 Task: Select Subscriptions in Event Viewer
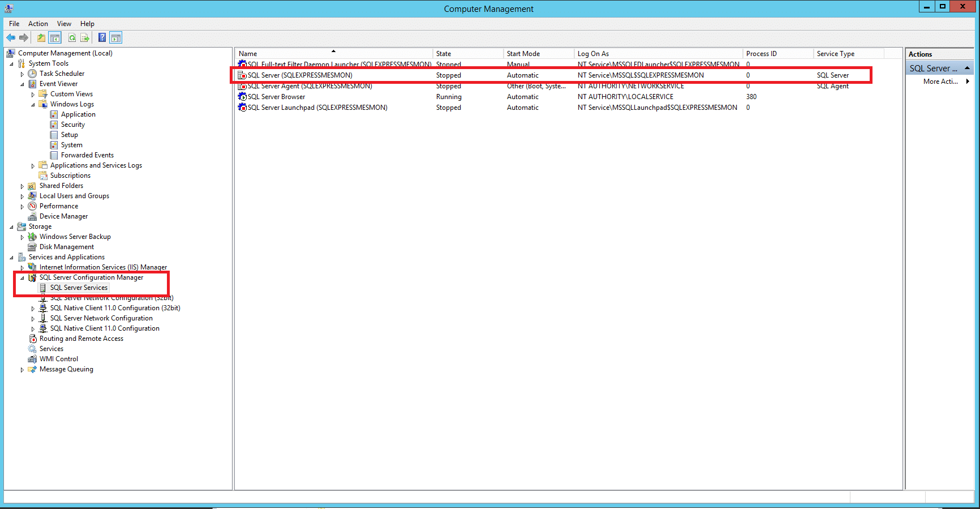[70, 176]
